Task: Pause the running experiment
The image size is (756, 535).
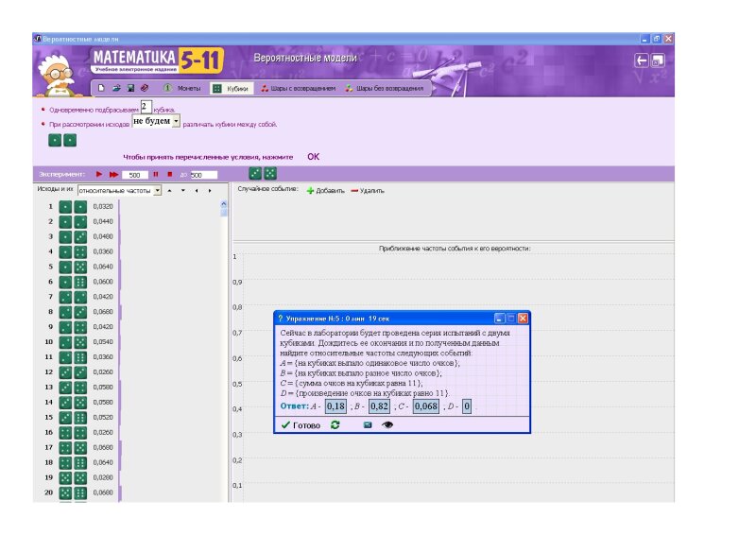Action: tap(155, 175)
